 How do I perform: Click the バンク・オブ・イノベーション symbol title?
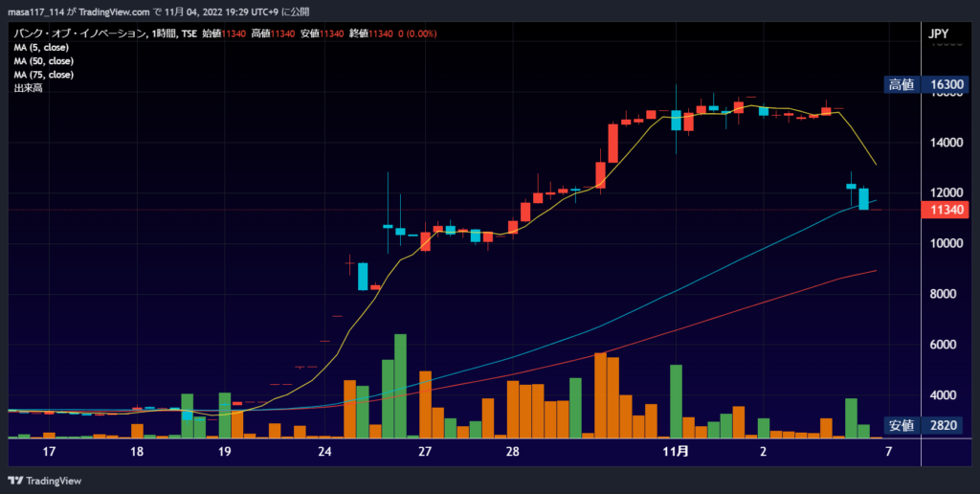(78, 34)
